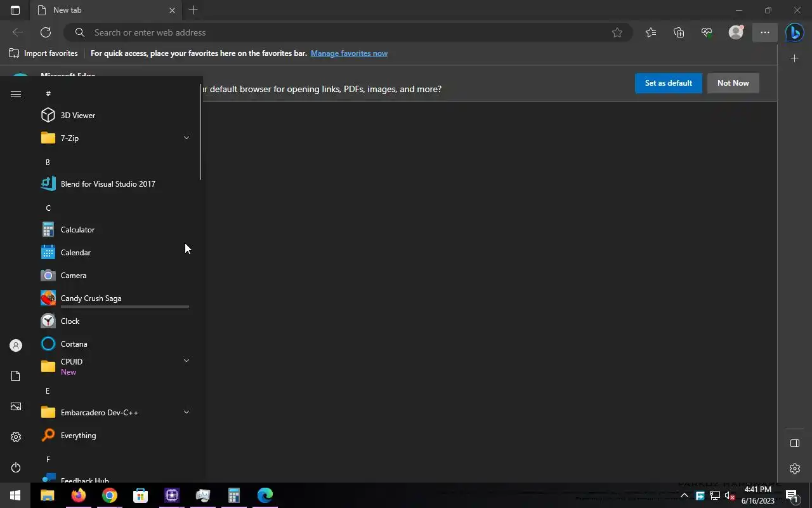
Task: Add a tool to Edge sidebar
Action: click(795, 58)
